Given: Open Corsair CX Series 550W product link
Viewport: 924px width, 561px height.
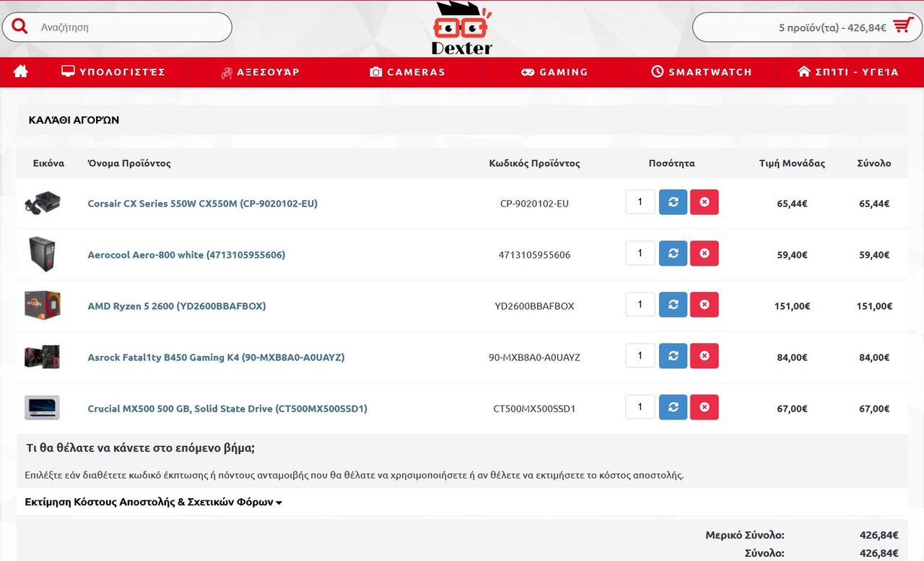Looking at the screenshot, I should pos(203,204).
